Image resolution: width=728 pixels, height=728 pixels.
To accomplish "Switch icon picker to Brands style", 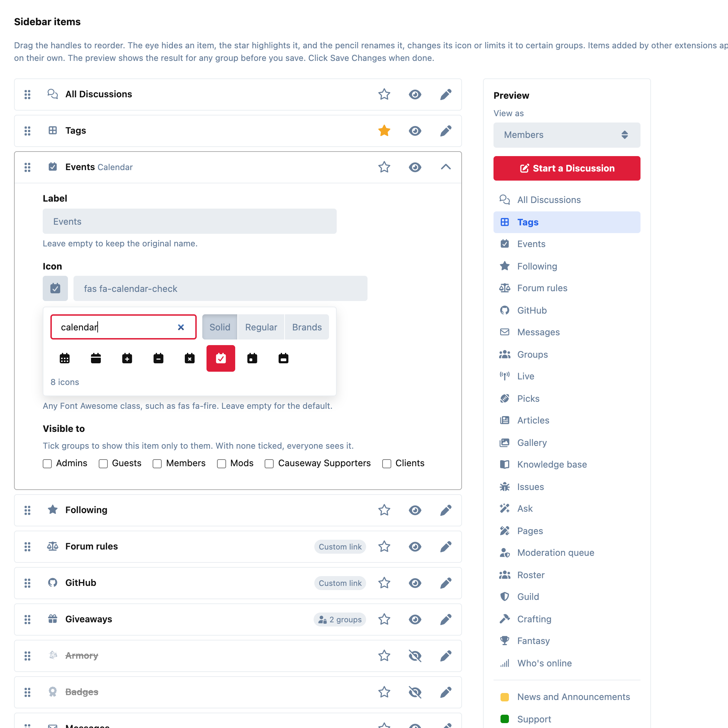I will [x=307, y=327].
